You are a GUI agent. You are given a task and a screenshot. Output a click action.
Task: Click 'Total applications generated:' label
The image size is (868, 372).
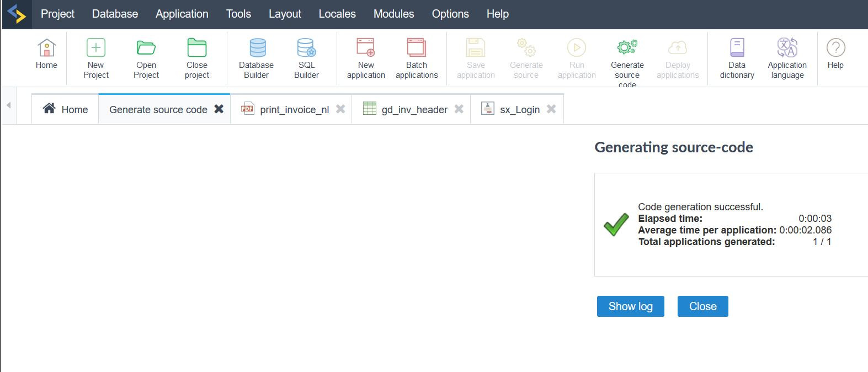point(707,242)
